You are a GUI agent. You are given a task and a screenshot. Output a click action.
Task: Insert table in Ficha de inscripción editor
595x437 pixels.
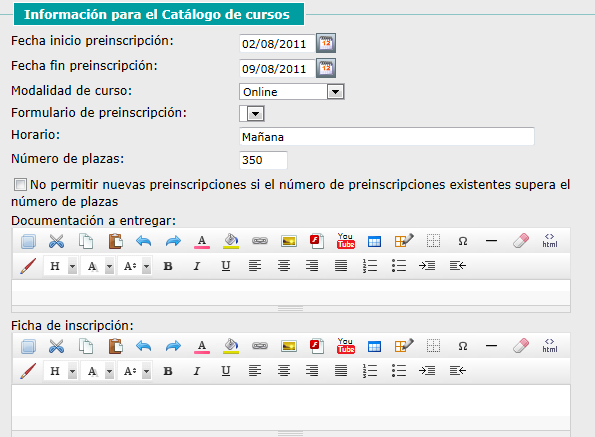375,346
